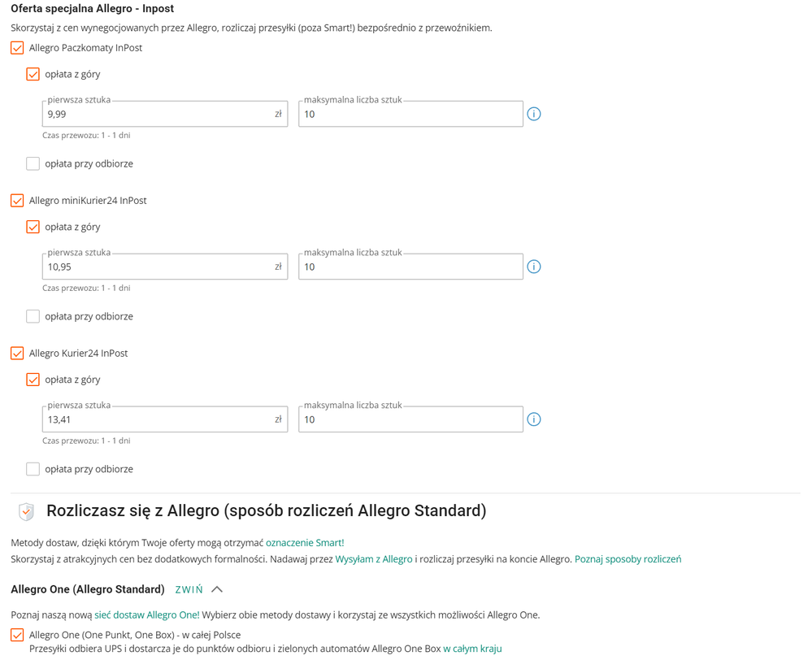Screen dimensions: 812x660
Task: Click max quantity field for Kurier24 InPost
Action: [x=410, y=419]
